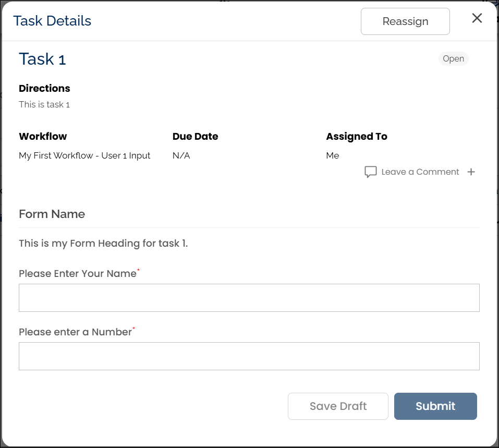Submit the task form
Viewport: 499px width, 448px height.
(435, 406)
